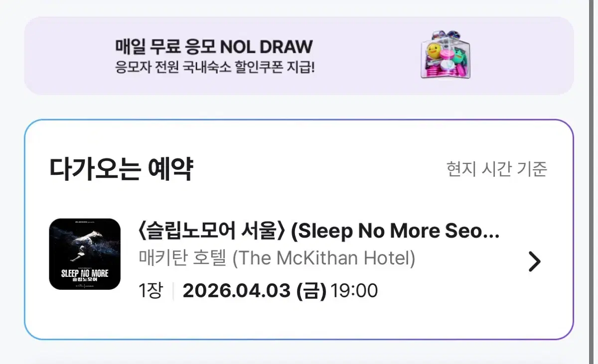The image size is (598, 364).
Task: Click the blank space below 다가오는 예약 heading
Action: [x=299, y=202]
